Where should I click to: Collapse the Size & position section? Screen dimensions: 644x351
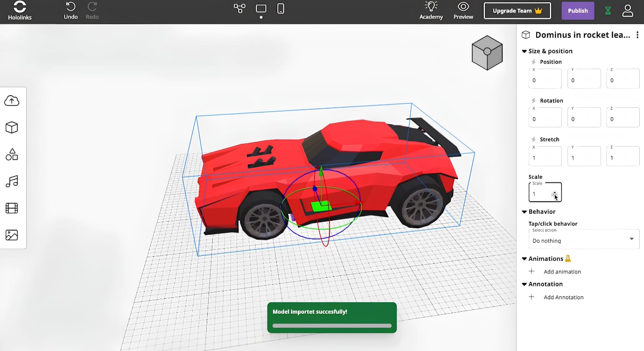pyautogui.click(x=524, y=51)
